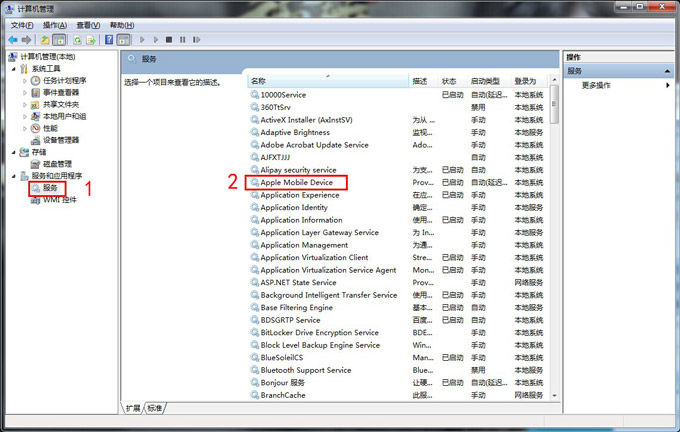Select 磁盘管理 under 存储
This screenshot has height=432, width=680.
point(57,164)
